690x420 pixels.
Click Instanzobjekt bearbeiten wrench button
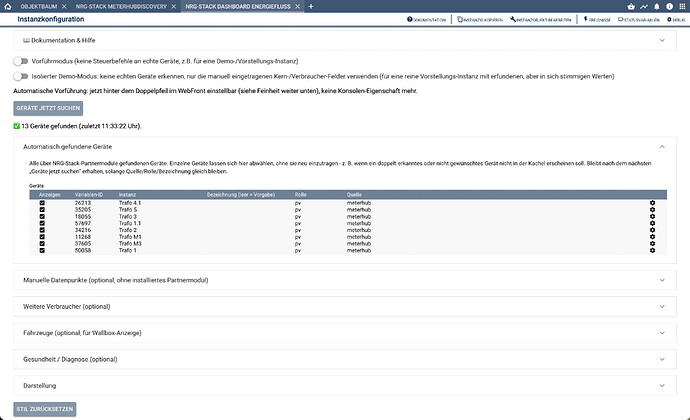tap(540, 20)
